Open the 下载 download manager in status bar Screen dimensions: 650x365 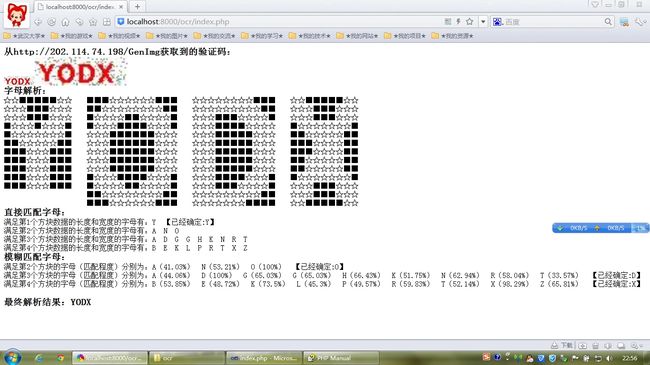tap(562, 345)
